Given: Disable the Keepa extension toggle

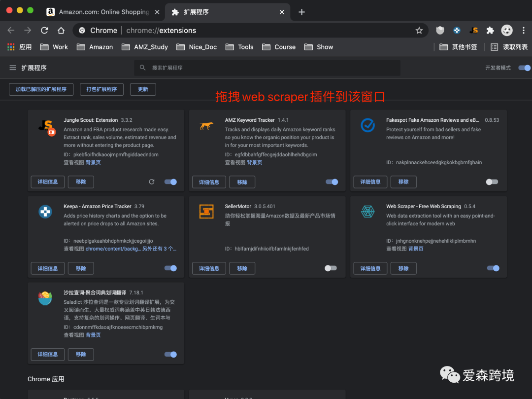Looking at the screenshot, I should point(170,268).
